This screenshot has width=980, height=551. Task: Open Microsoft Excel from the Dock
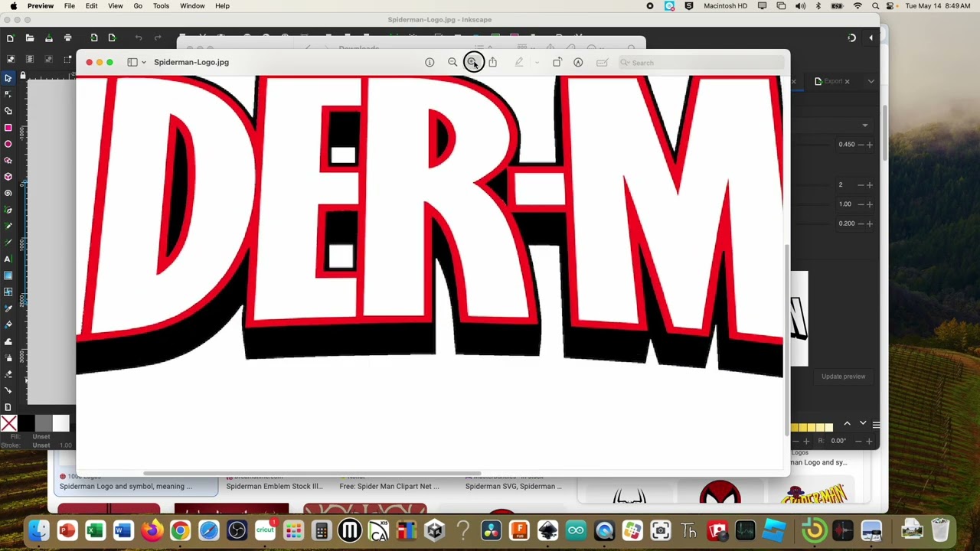(95, 530)
